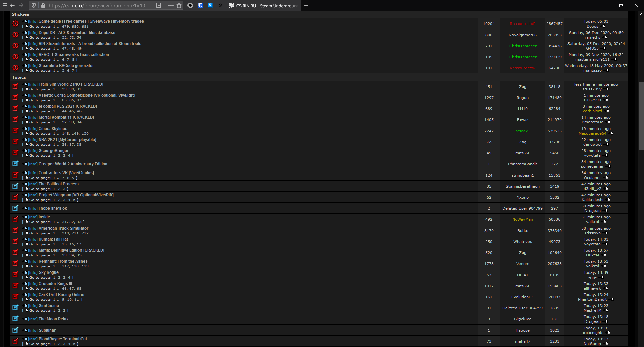The width and height of the screenshot is (644, 347).
Task: Open the tracking protection shield panel
Action: point(34,5)
